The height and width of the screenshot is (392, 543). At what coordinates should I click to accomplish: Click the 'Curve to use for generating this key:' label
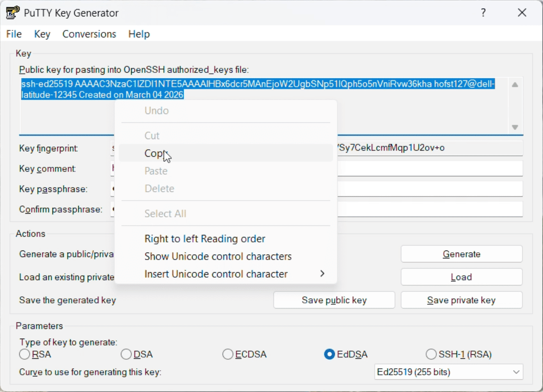coord(90,372)
